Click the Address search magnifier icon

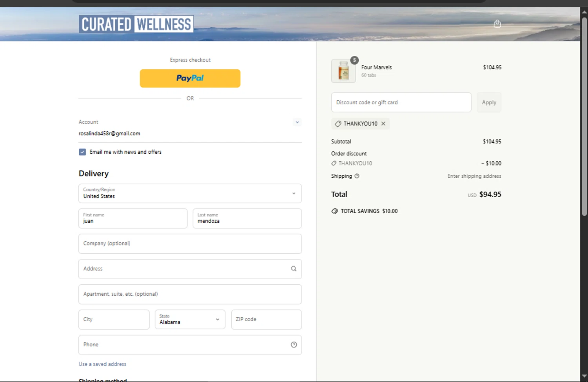click(294, 269)
